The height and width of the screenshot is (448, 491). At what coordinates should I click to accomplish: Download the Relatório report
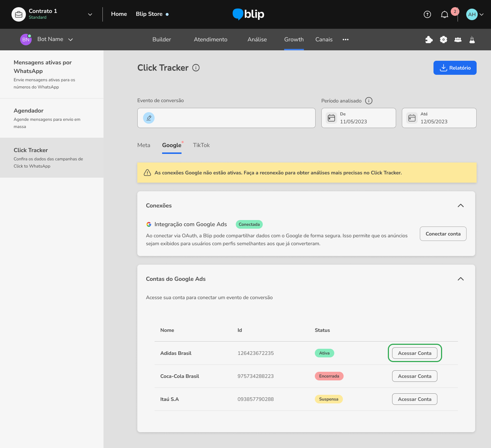click(x=455, y=68)
